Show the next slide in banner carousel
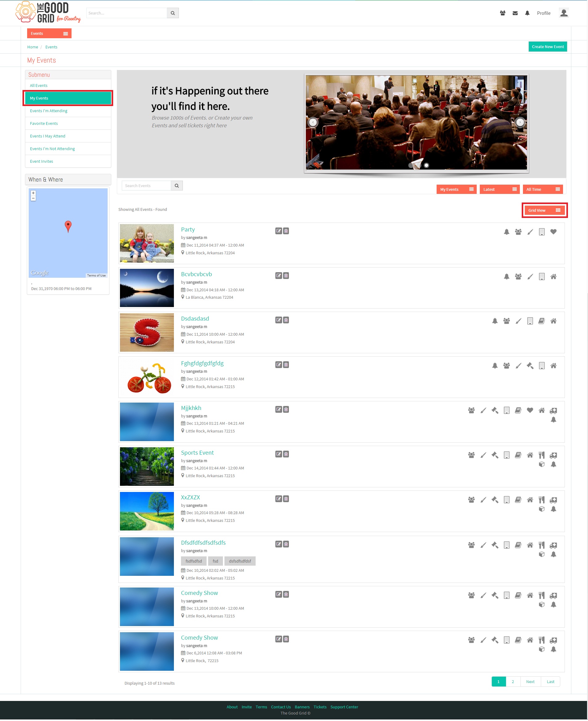 pos(520,122)
